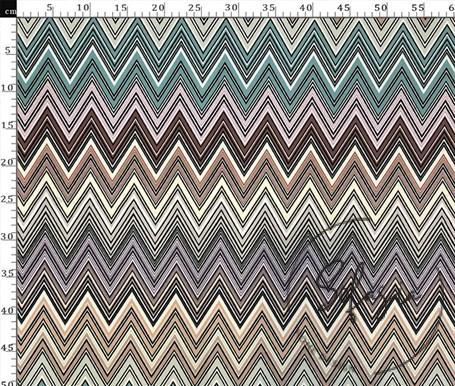Image resolution: width=455 pixels, height=386 pixels.
Task: Click the 10 mark on horizontal ruler
Action: point(84,7)
